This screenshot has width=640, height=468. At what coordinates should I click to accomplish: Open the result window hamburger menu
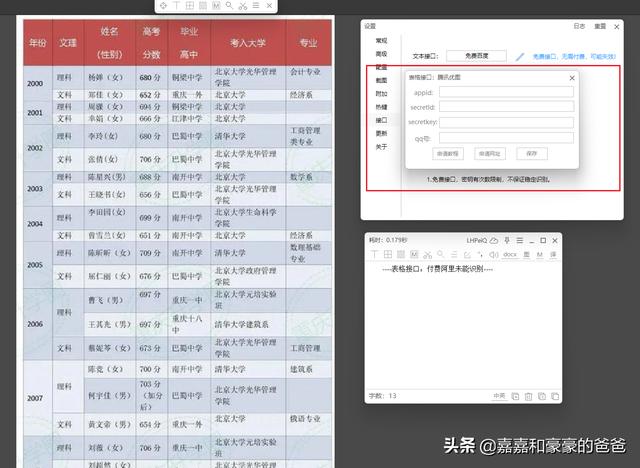tap(520, 240)
